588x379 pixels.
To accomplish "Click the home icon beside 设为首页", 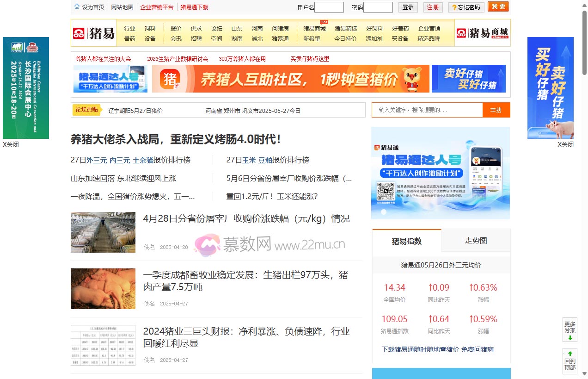I will [x=77, y=7].
